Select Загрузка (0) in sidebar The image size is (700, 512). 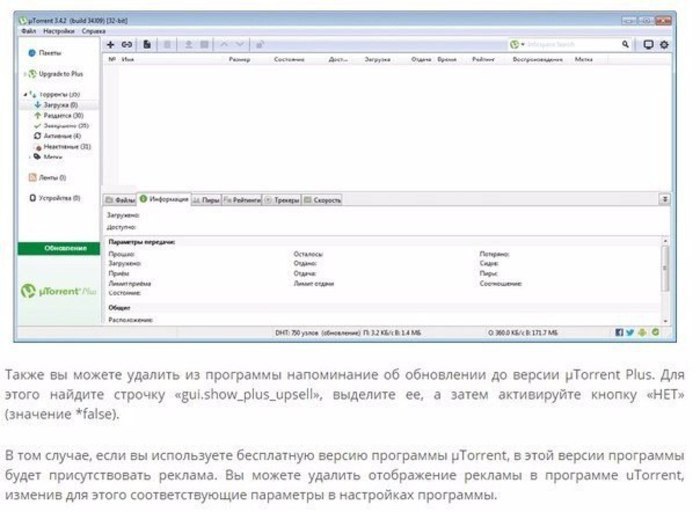point(56,105)
